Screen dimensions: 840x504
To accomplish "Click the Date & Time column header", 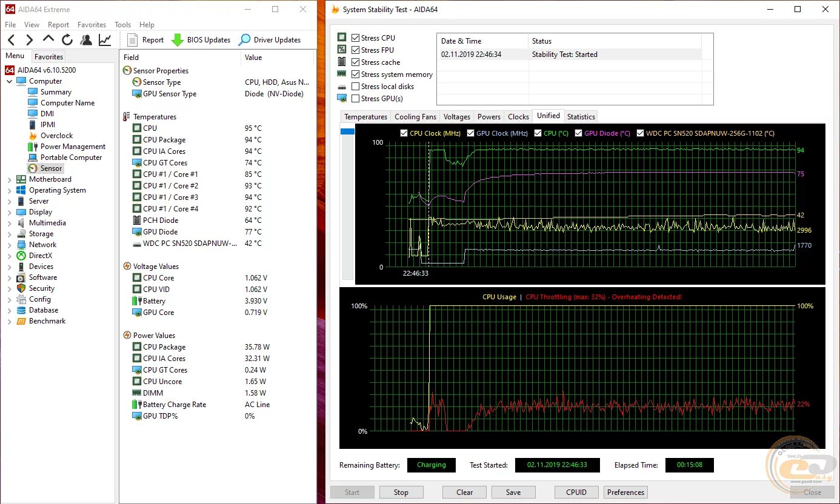I will click(x=482, y=41).
